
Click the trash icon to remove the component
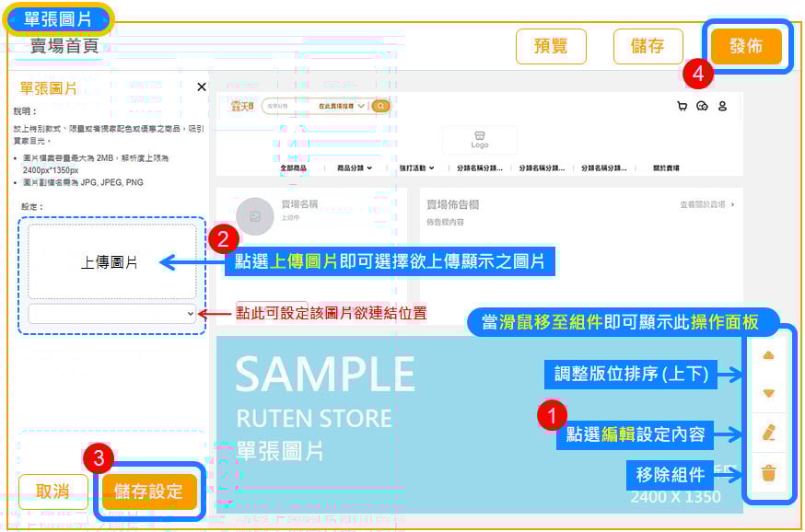tap(769, 474)
